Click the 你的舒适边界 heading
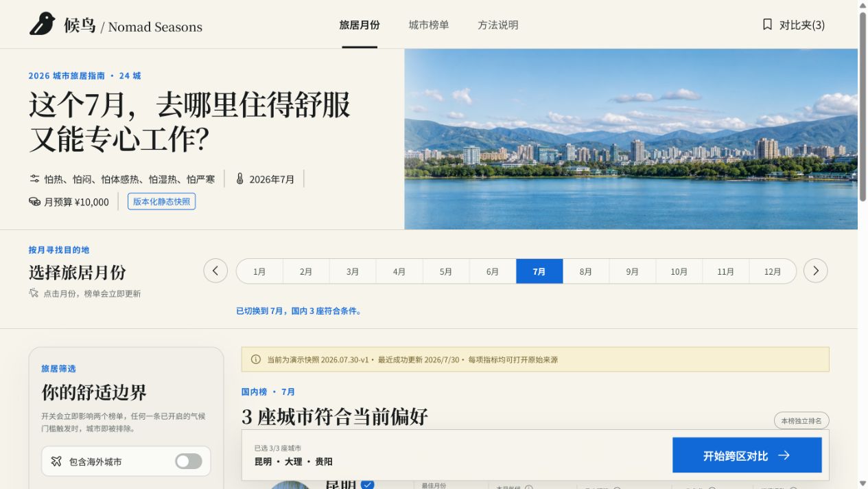The image size is (868, 489). (x=94, y=393)
